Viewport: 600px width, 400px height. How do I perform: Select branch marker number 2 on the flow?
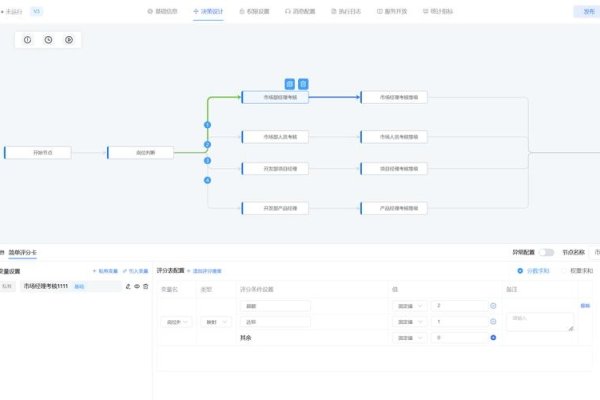point(207,145)
